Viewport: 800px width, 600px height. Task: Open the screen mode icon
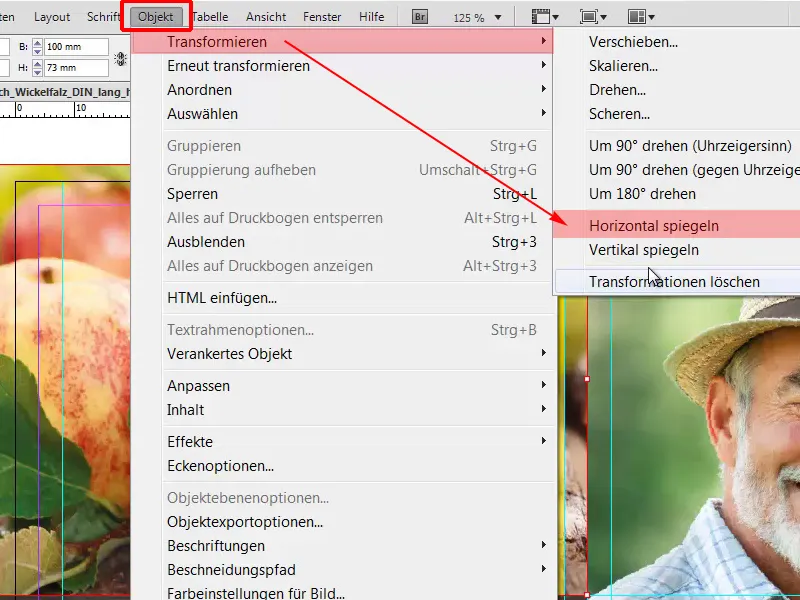[588, 17]
